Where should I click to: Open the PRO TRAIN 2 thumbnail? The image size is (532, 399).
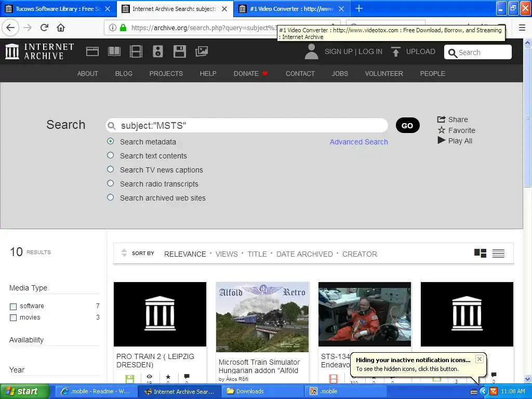click(x=160, y=314)
